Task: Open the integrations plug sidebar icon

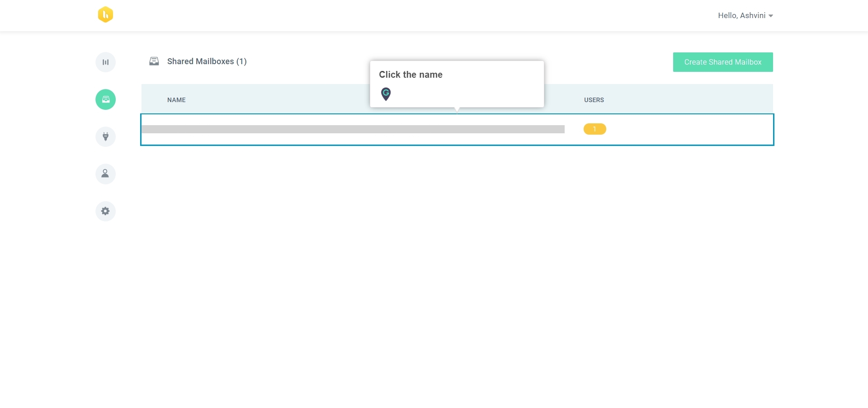Action: tap(105, 136)
